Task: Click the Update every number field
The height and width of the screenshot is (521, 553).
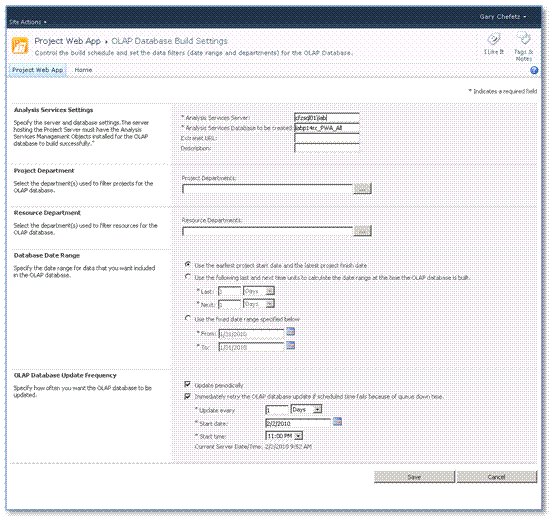Action: coord(277,410)
